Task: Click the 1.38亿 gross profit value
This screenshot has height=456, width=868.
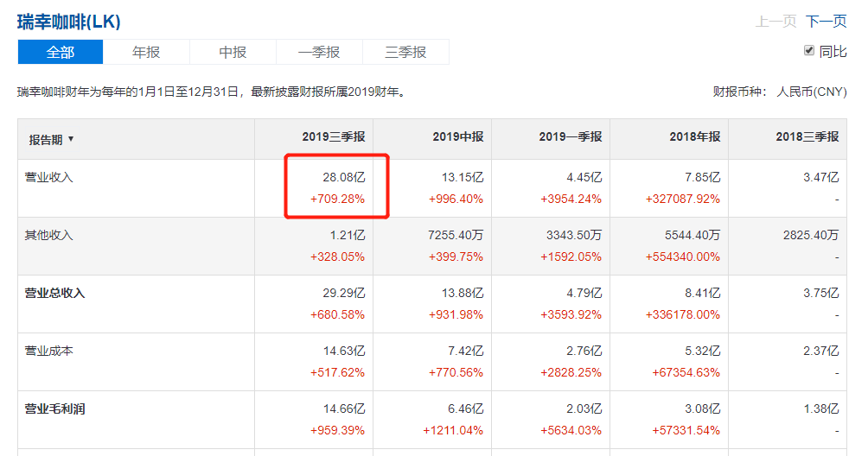Action: tap(821, 409)
